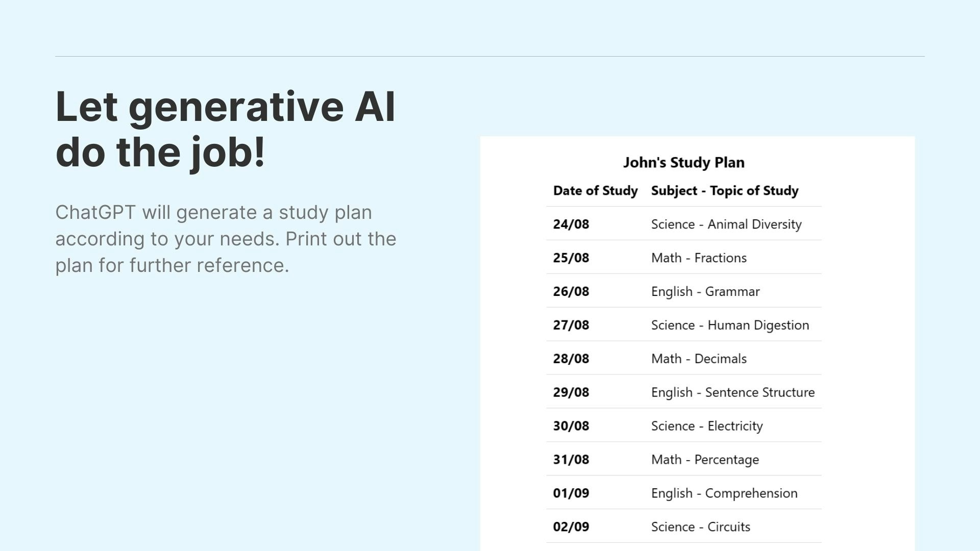Click the 24/08 date cell

pyautogui.click(x=571, y=224)
